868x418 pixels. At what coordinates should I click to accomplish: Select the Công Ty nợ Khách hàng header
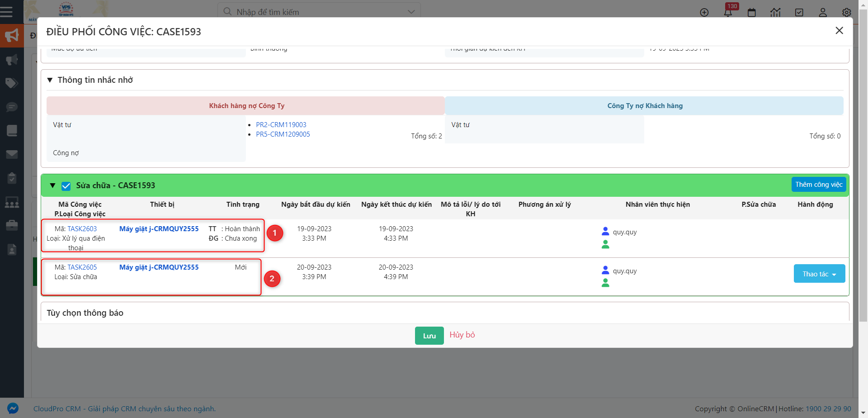click(645, 106)
